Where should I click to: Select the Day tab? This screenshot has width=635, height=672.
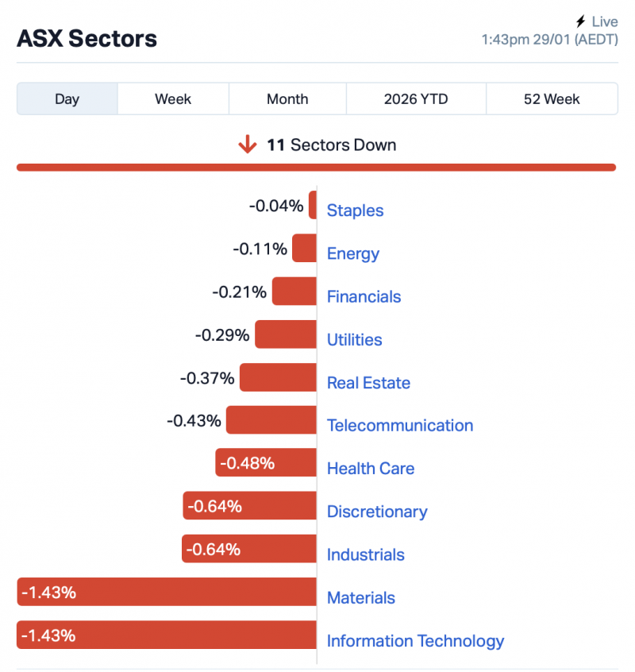pos(67,99)
